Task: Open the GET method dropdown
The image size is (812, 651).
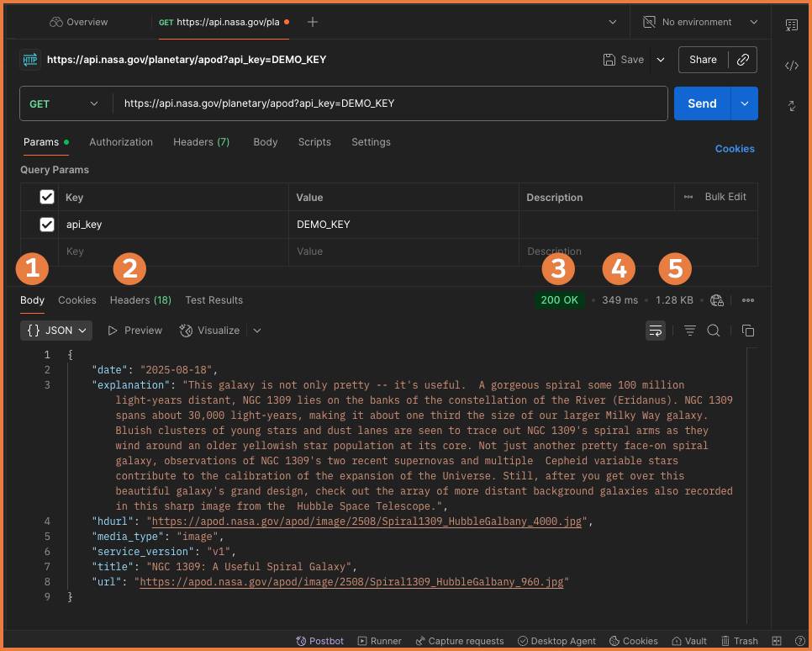Action: (x=63, y=103)
